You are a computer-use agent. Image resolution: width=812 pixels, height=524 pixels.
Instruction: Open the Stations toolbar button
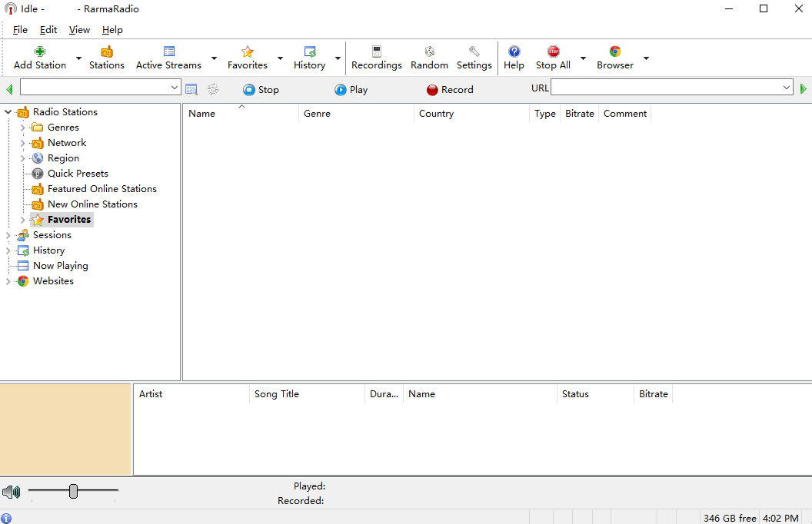pos(107,58)
